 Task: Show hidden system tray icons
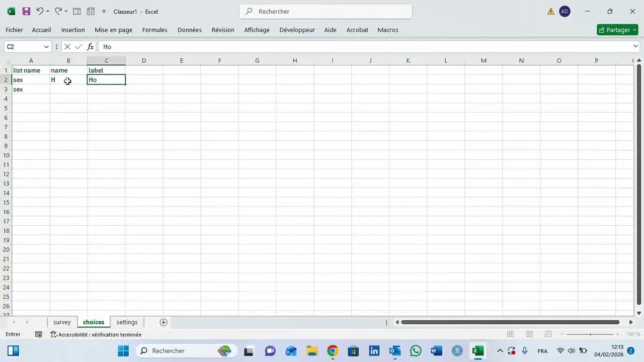tap(500, 351)
